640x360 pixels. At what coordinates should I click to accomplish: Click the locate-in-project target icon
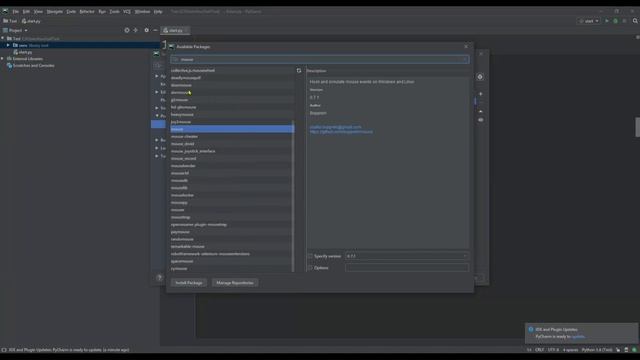point(127,30)
